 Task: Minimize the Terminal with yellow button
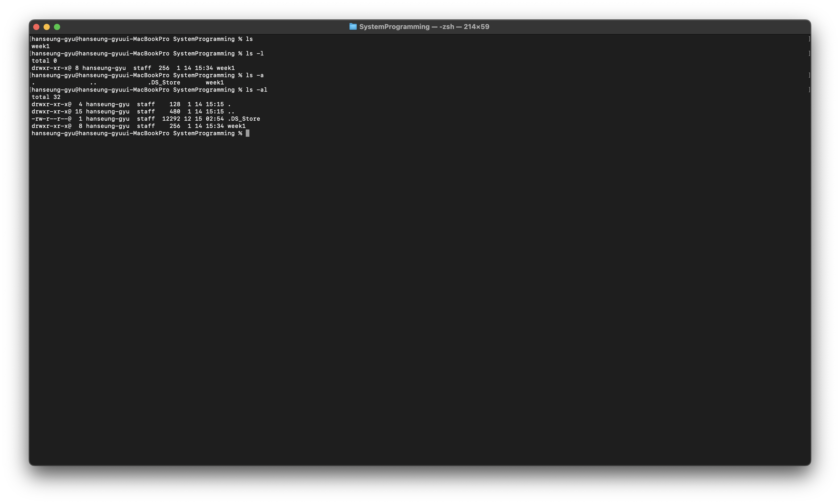[x=47, y=27]
